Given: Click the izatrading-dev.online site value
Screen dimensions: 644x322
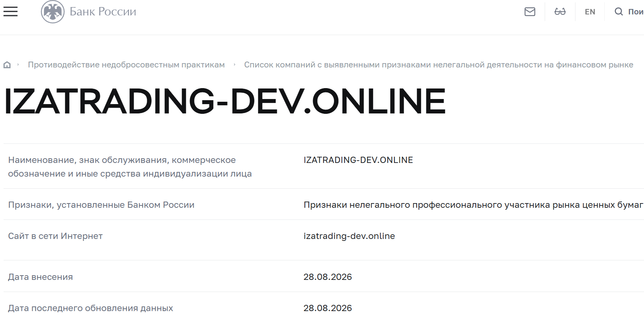Looking at the screenshot, I should click(349, 236).
